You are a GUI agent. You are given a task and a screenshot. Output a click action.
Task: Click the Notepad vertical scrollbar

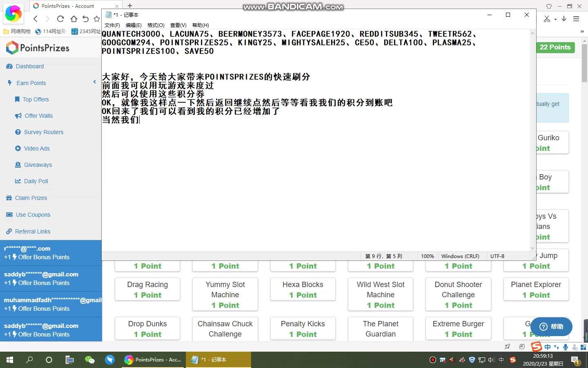click(532, 140)
